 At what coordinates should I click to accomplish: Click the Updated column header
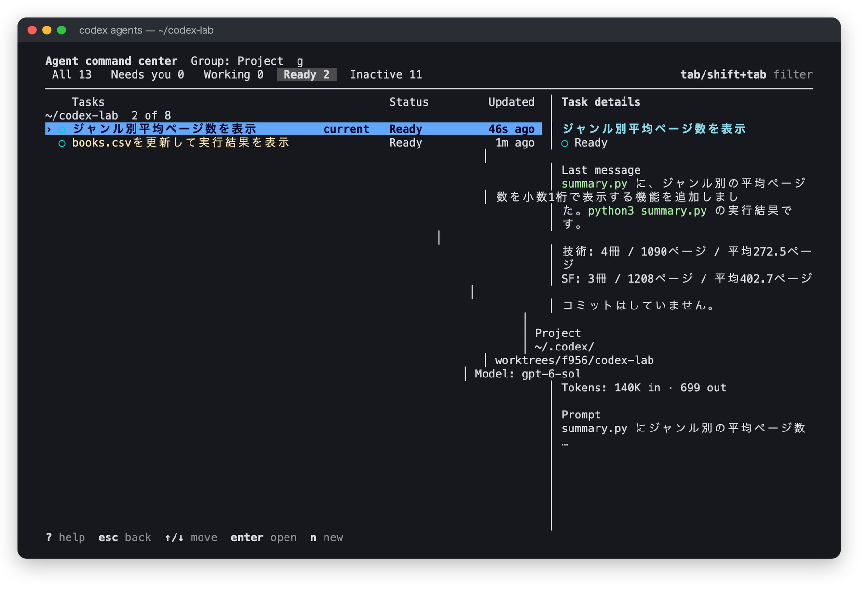[x=511, y=102]
